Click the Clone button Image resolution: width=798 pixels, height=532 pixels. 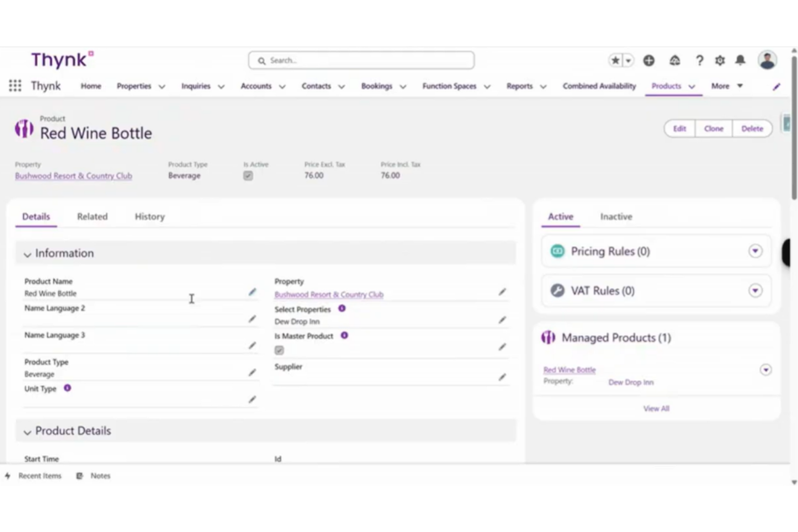click(713, 129)
